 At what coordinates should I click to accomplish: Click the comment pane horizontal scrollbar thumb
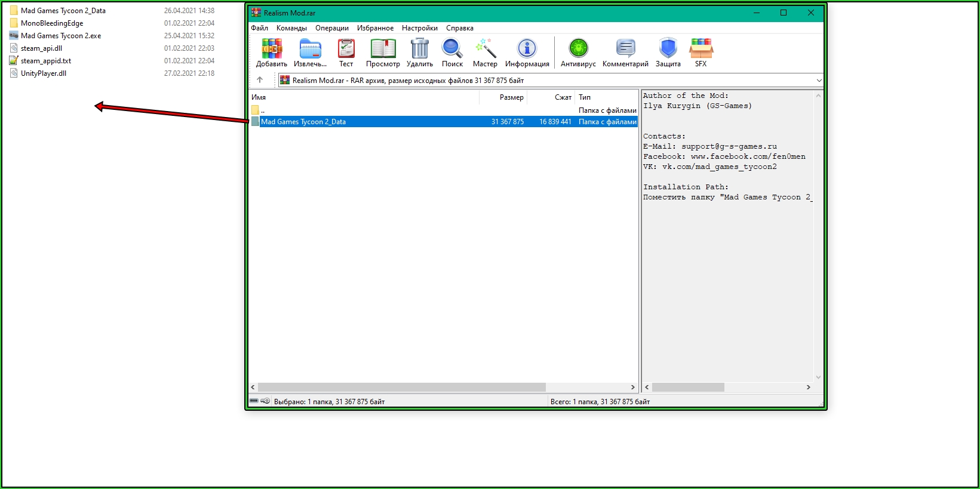click(688, 387)
